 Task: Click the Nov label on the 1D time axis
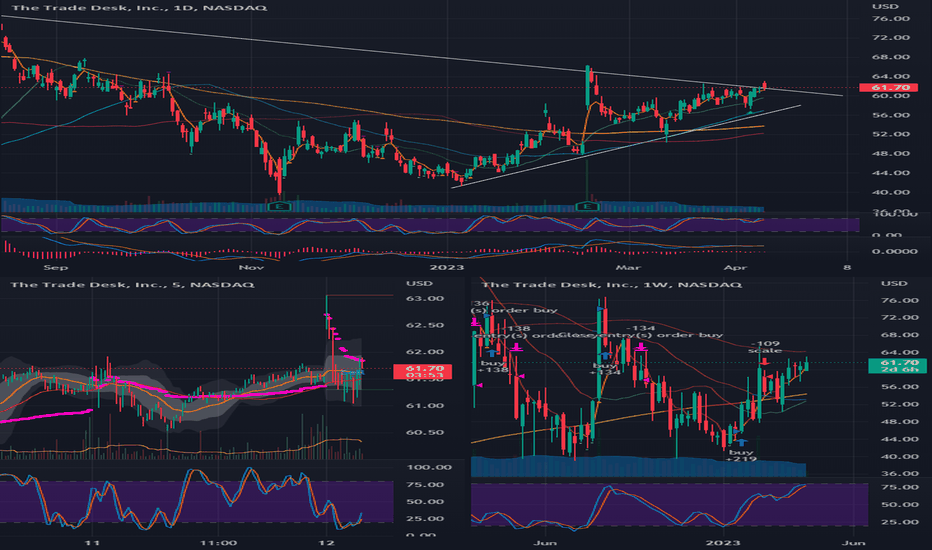tap(250, 268)
